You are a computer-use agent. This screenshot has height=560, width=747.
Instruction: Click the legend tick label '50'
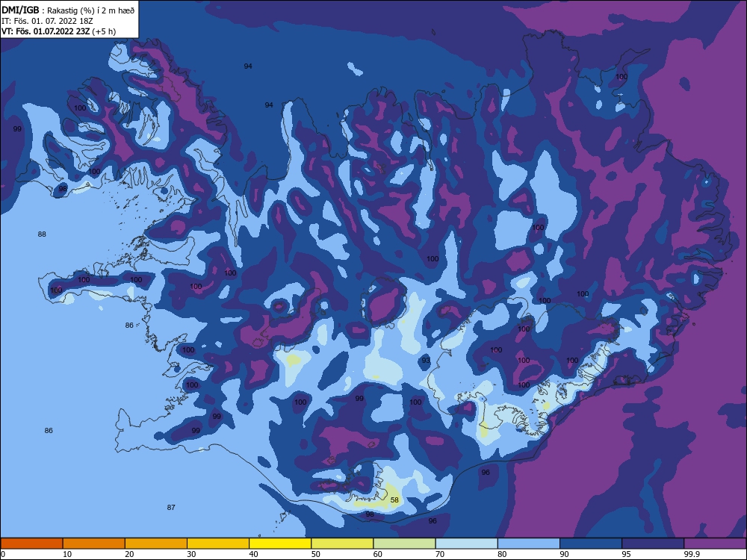click(316, 554)
